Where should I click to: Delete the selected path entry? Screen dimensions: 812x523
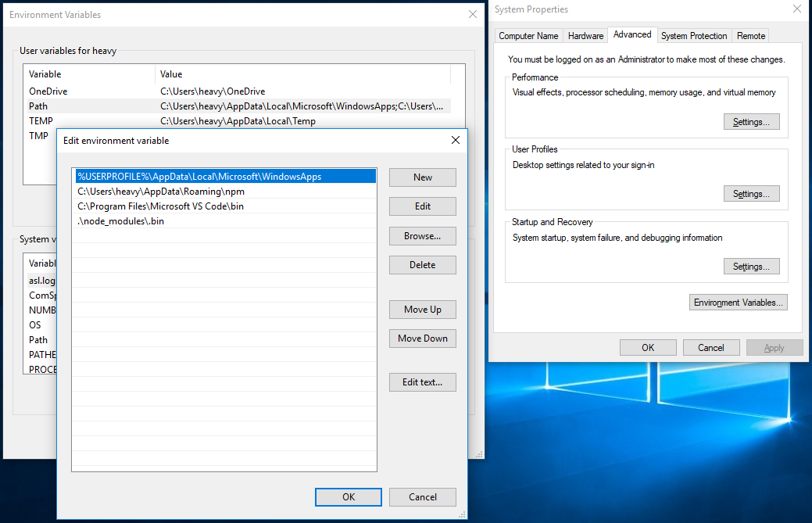click(x=423, y=264)
